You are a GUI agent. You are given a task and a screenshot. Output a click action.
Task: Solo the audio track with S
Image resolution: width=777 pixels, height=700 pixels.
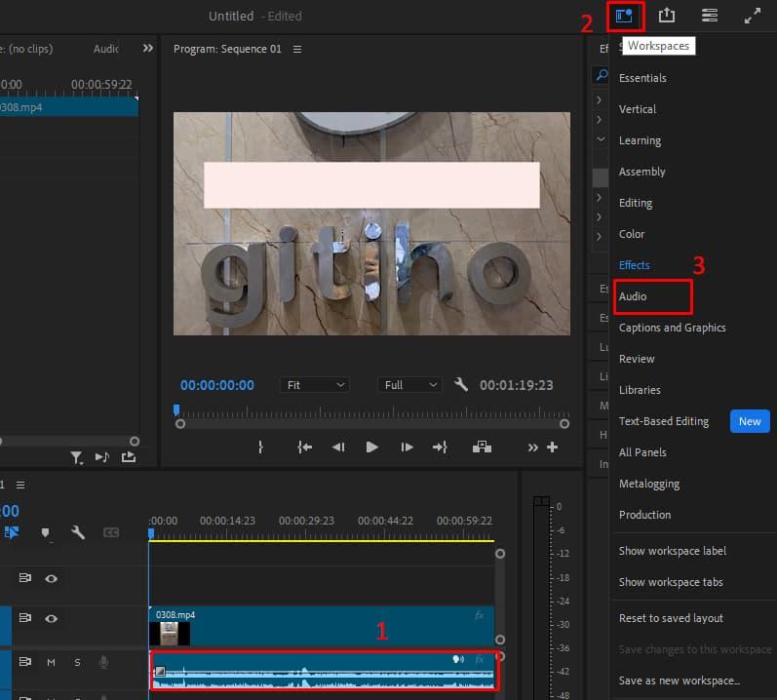tap(77, 663)
